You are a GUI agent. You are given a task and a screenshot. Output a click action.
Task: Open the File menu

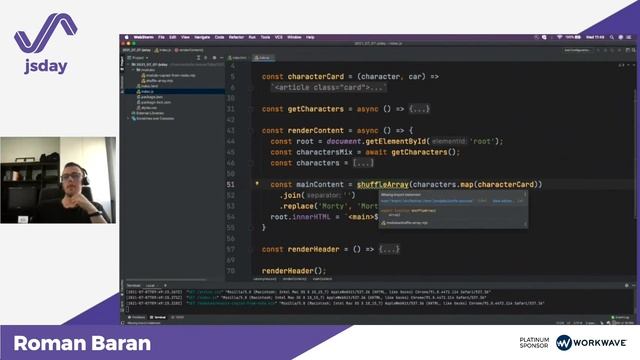pyautogui.click(x=161, y=37)
